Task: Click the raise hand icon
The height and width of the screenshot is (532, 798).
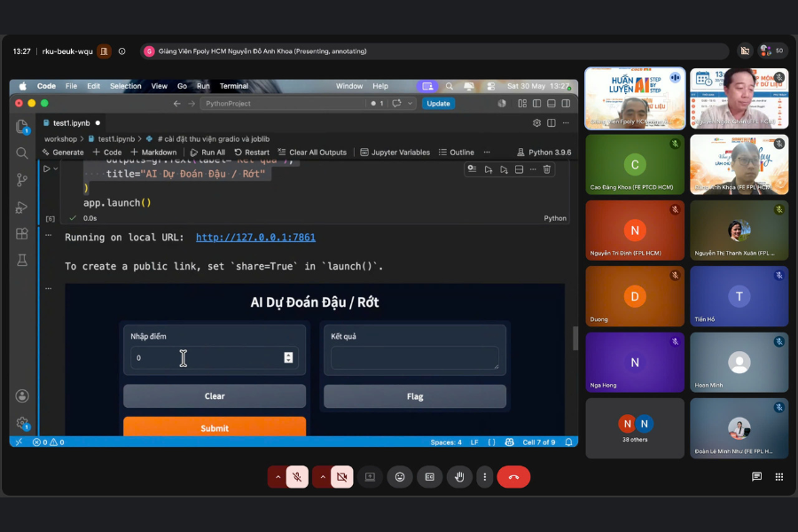Action: click(459, 477)
